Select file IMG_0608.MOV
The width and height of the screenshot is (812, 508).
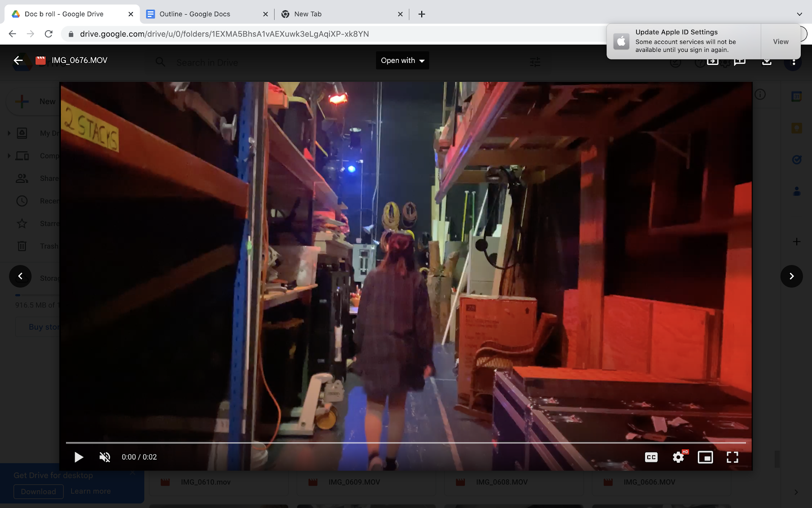tap(514, 483)
